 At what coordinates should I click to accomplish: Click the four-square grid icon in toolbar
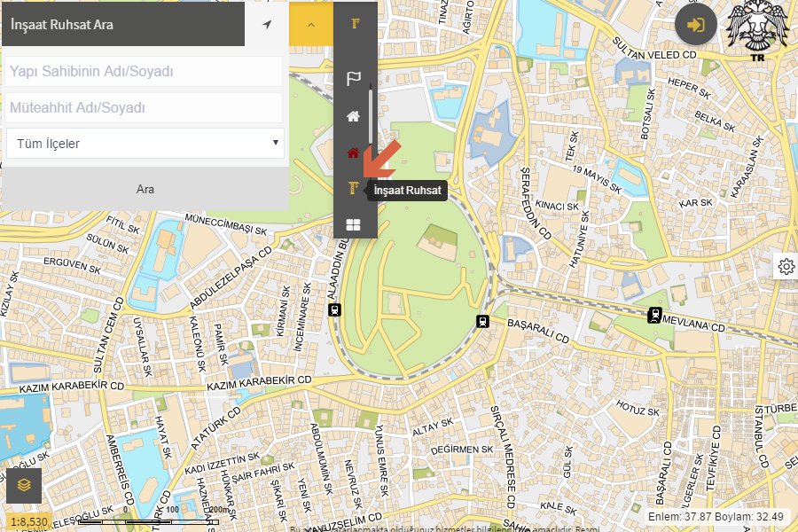[x=353, y=225]
